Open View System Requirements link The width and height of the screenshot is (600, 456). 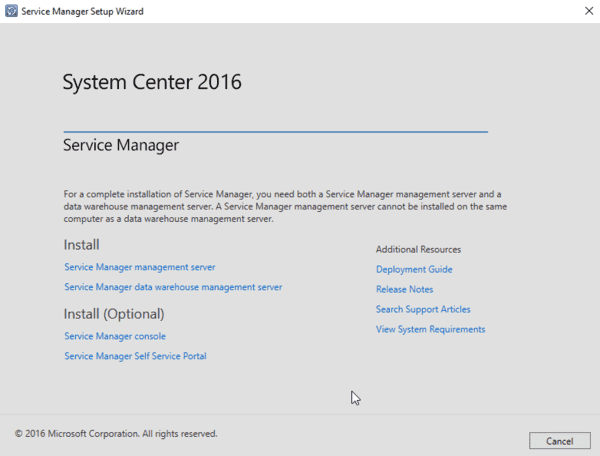(430, 329)
